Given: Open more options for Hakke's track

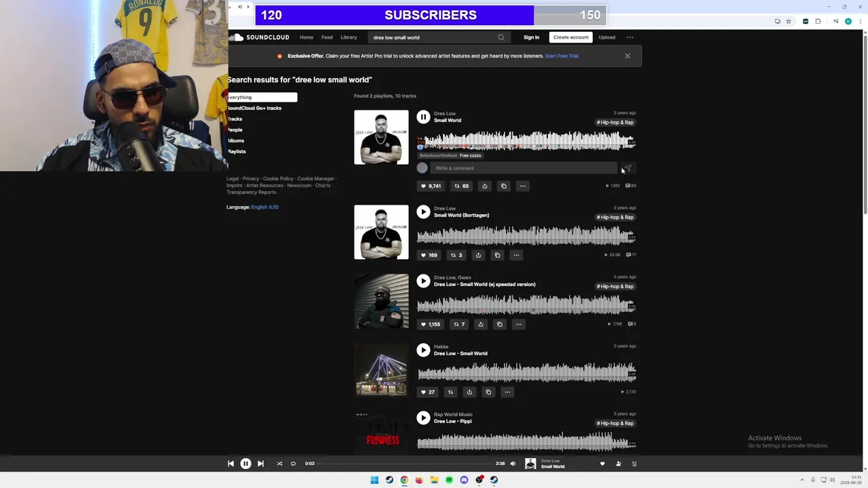Looking at the screenshot, I should click(x=507, y=392).
